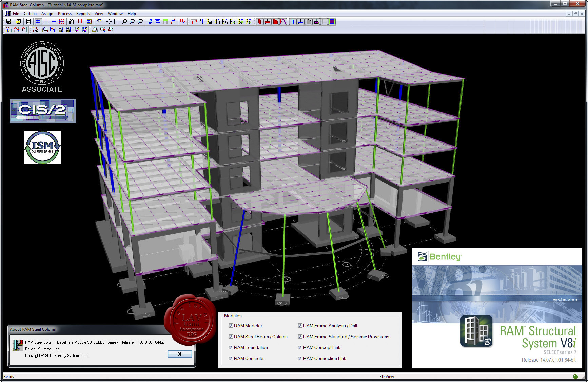Image resolution: width=588 pixels, height=382 pixels.
Task: Select the single blue square plan view icon
Action: tap(46, 21)
